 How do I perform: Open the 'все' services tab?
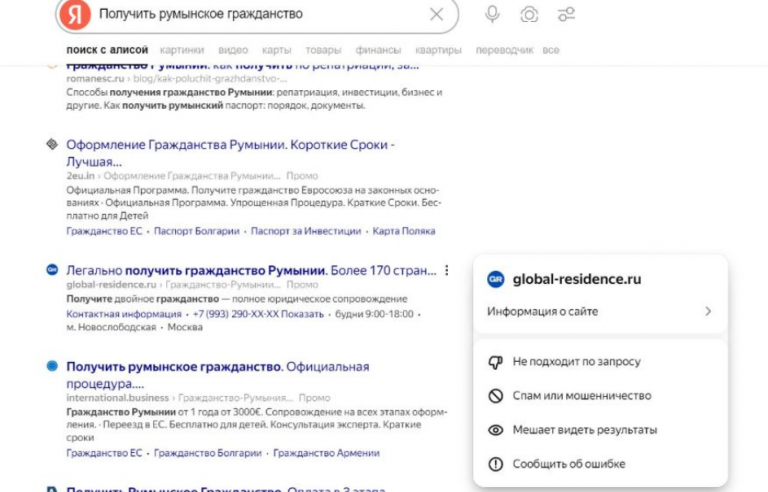[x=551, y=50]
